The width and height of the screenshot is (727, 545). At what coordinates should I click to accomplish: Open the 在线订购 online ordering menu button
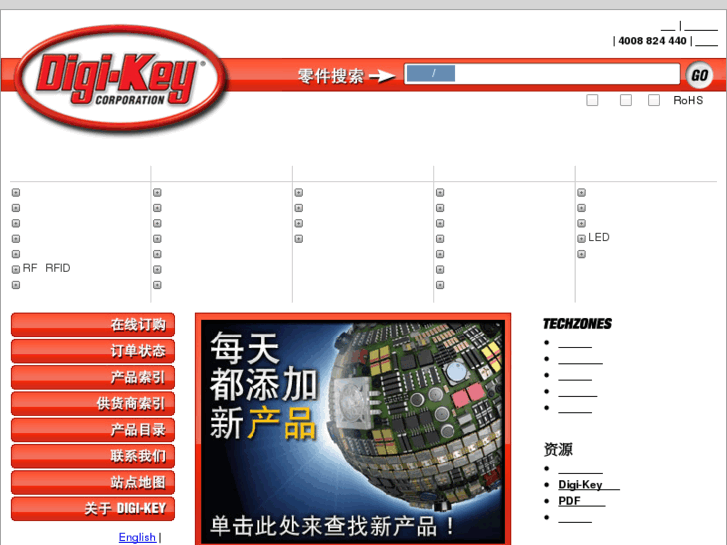click(93, 325)
